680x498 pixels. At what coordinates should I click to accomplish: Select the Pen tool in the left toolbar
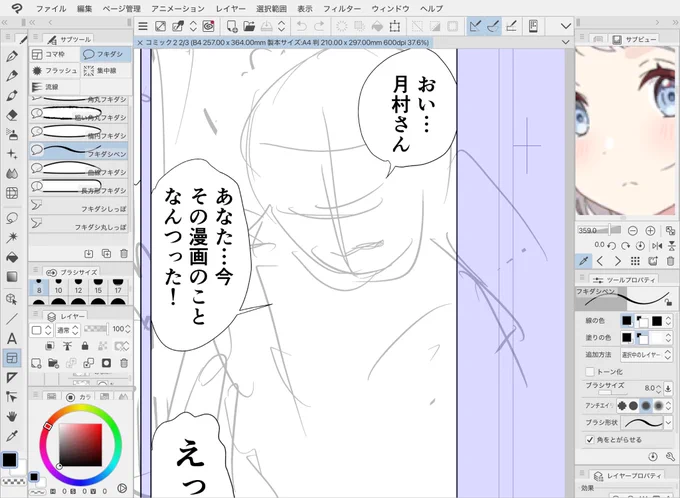click(12, 56)
